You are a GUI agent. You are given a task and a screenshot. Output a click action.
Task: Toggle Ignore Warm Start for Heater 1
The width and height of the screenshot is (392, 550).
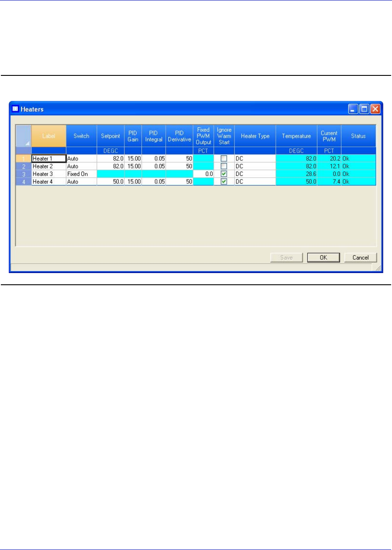(x=224, y=158)
